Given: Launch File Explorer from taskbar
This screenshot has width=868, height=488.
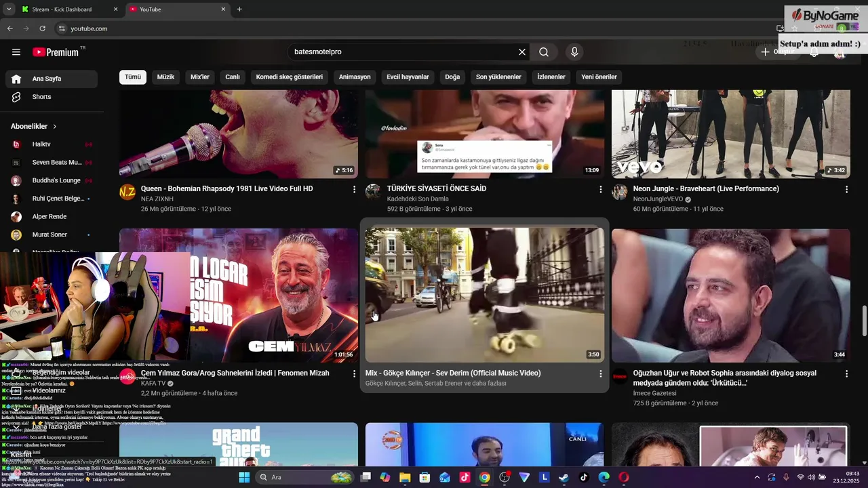Looking at the screenshot, I should [x=405, y=477].
